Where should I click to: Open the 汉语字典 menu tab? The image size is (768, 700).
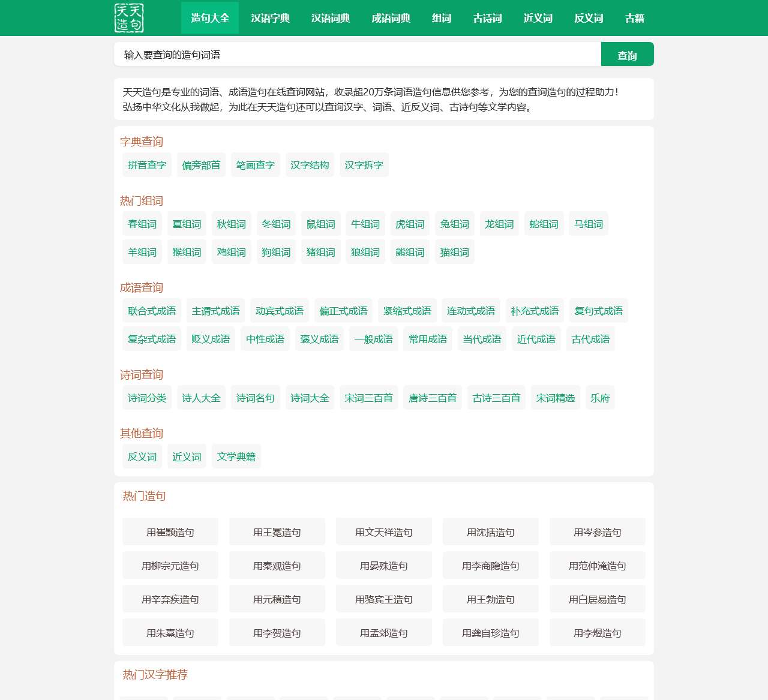(270, 18)
